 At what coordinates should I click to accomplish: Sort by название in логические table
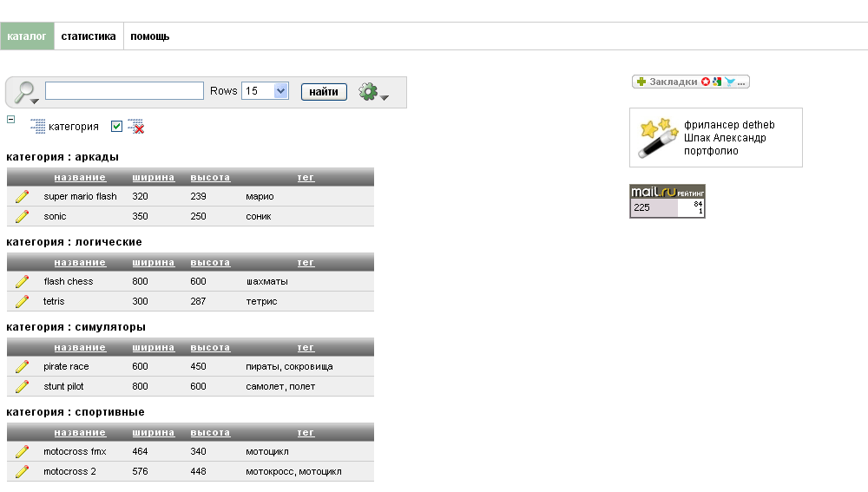(80, 263)
